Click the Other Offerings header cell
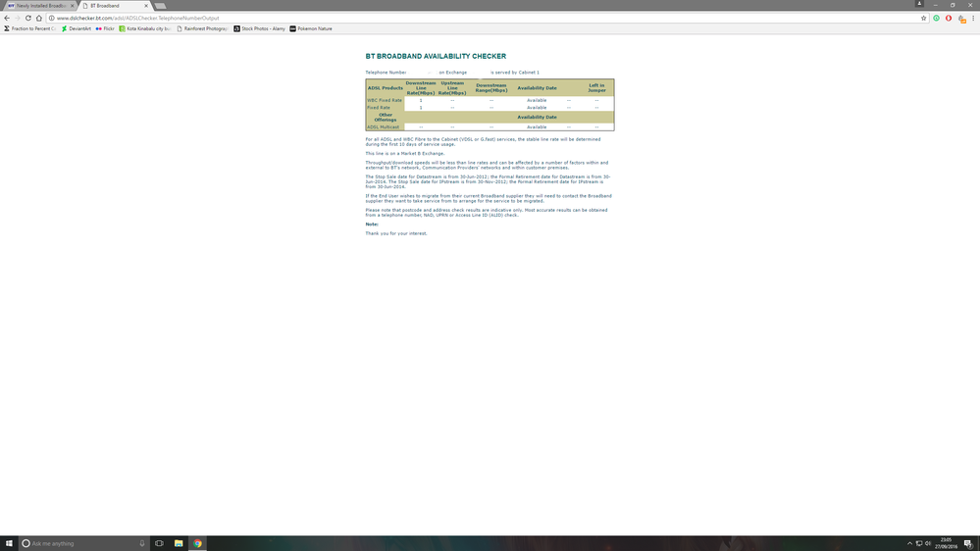The width and height of the screenshot is (980, 551). coord(385,117)
